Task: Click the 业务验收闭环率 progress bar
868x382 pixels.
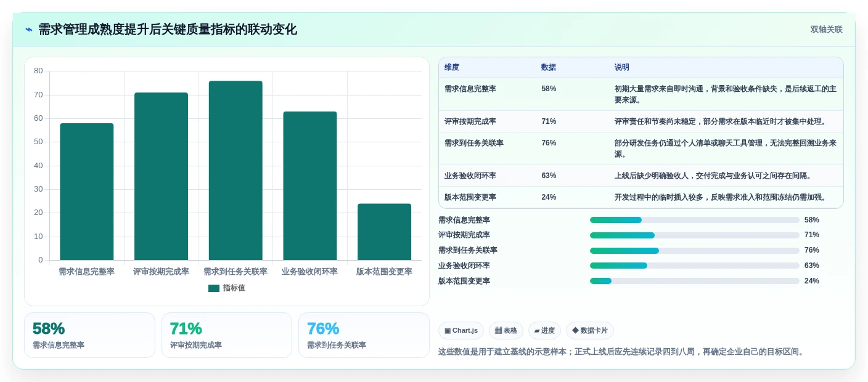Action: pyautogui.click(x=695, y=266)
